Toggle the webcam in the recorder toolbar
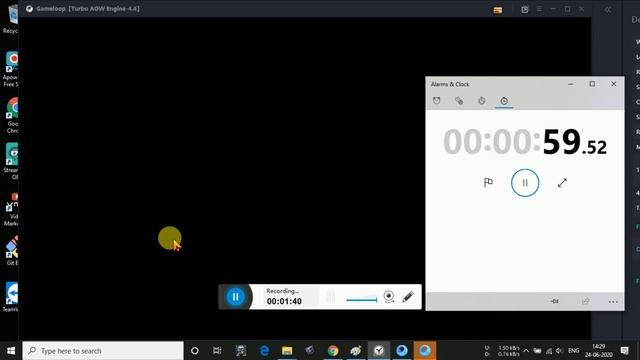This screenshot has width=640, height=360. [389, 296]
